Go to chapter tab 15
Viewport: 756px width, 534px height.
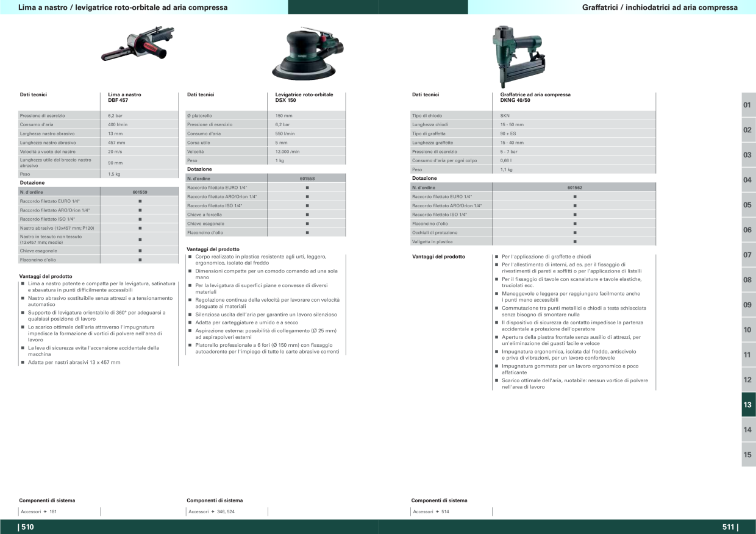[749, 455]
